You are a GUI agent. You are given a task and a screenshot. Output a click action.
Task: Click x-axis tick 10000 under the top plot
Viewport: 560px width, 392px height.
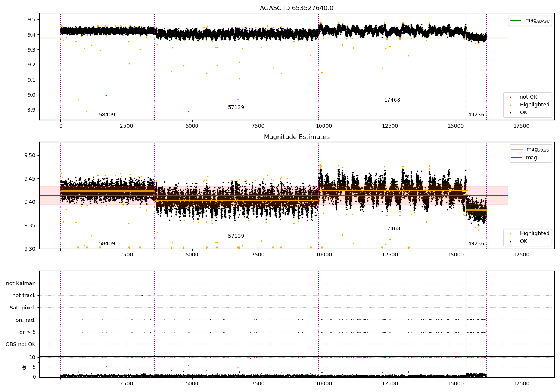pos(324,126)
